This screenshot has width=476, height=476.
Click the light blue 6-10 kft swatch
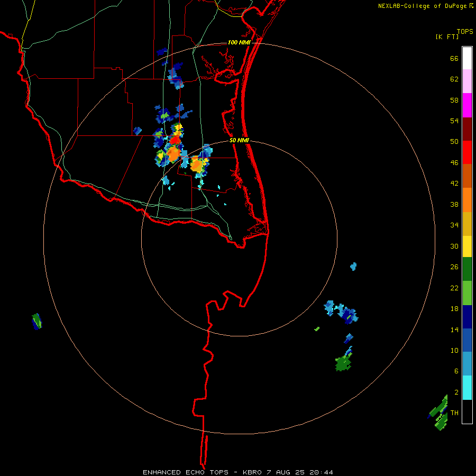pos(467,364)
